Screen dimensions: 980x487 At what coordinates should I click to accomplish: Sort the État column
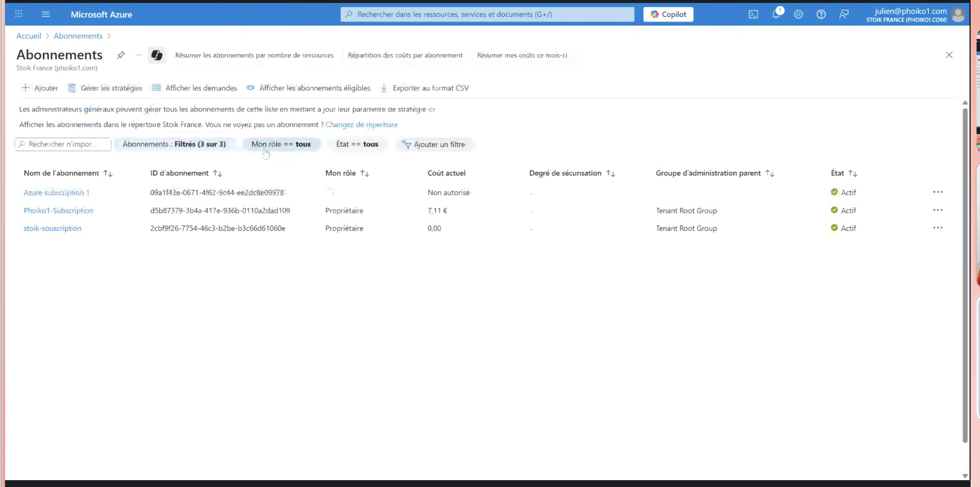point(853,173)
